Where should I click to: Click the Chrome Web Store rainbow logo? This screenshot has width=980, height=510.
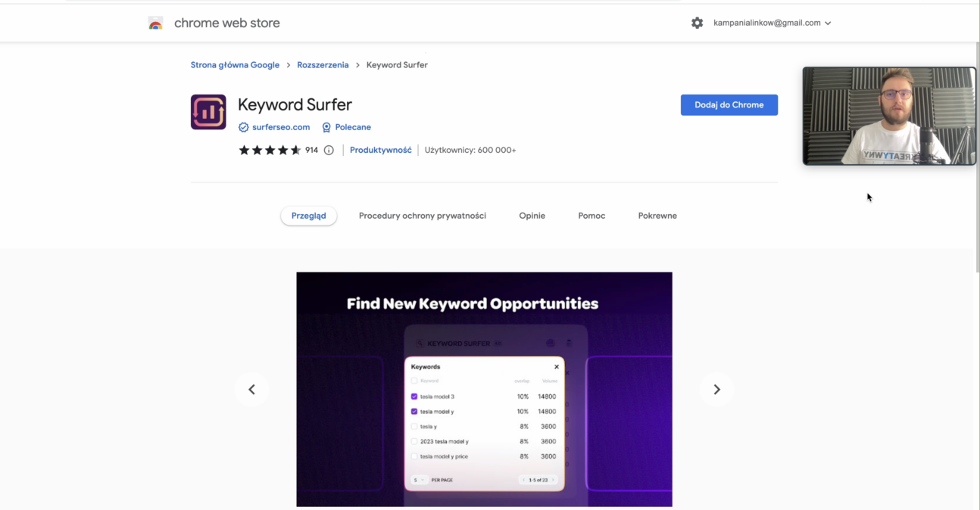coord(155,23)
